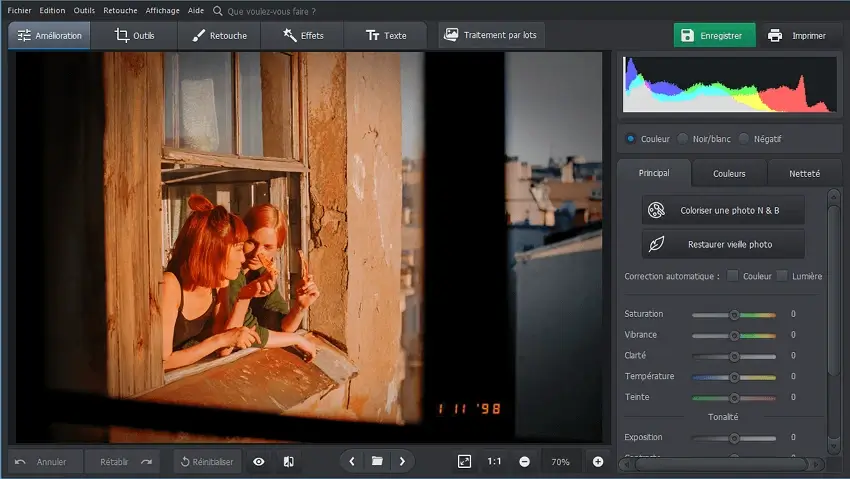Set zoom to 1:1

pyautogui.click(x=494, y=461)
